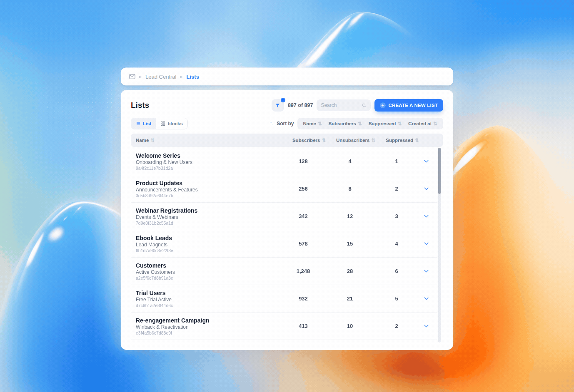Click Lead Magnets subtitle
The height and width of the screenshot is (392, 574).
point(152,245)
